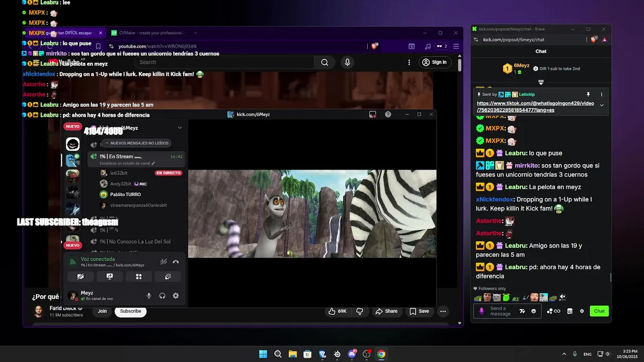Unpin the pinned message in Kick chat
Image resolution: width=644 pixels, height=362 pixels.
(588, 95)
